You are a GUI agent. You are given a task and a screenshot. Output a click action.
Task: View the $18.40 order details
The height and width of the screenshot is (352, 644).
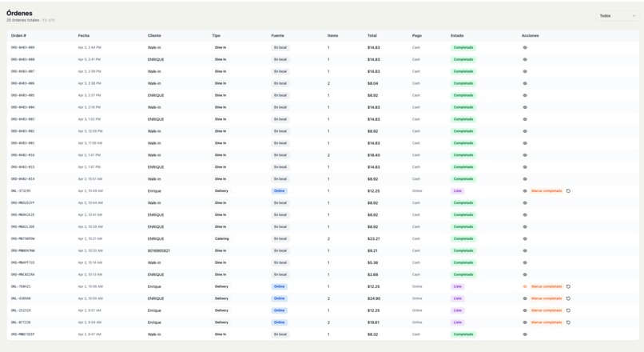click(525, 155)
